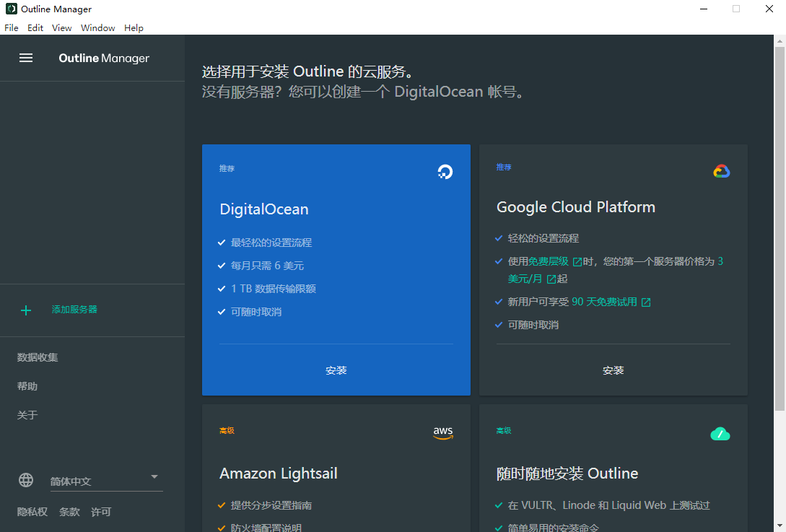Open the hamburger side menu
Viewport: 786px width, 532px height.
pyautogui.click(x=26, y=58)
